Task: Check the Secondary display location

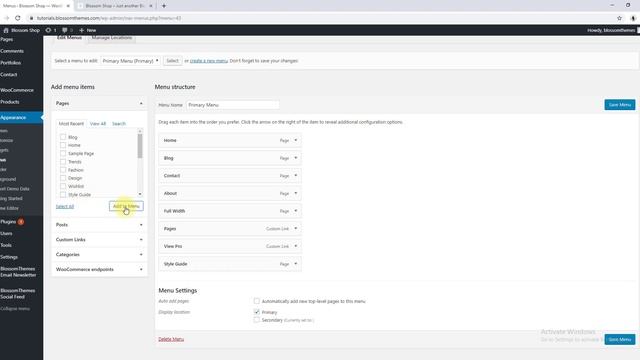Action: (256, 320)
